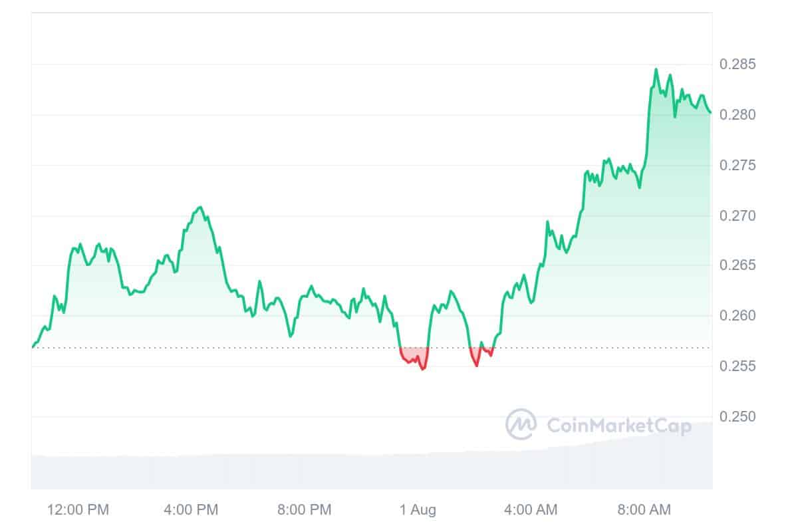Click the CoinMarketCap watermark text
This screenshot has height=532, width=798.
[618, 425]
